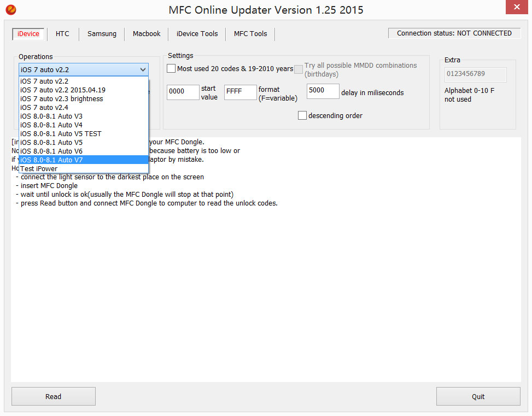Select iOS 7 auto v2.2 2015.04.19 option
The height and width of the screenshot is (416, 532).
[84, 90]
